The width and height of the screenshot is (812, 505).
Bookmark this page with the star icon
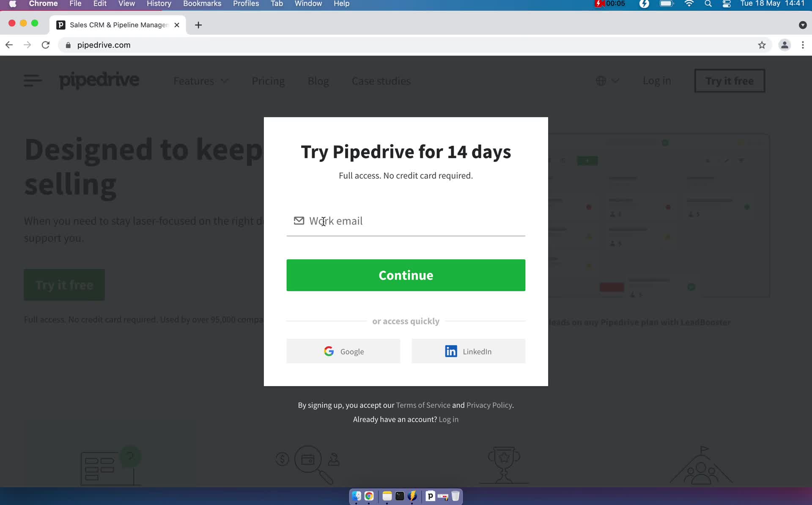[762, 45]
